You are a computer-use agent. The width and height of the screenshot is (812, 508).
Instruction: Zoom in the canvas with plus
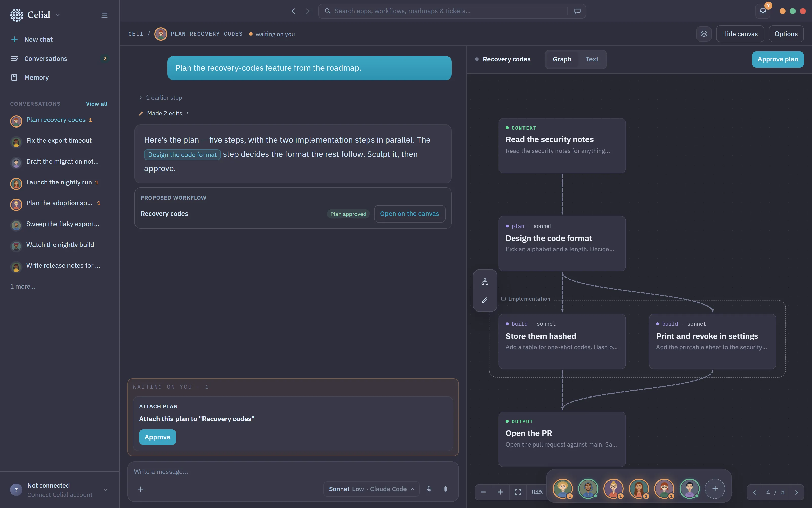tap(501, 492)
